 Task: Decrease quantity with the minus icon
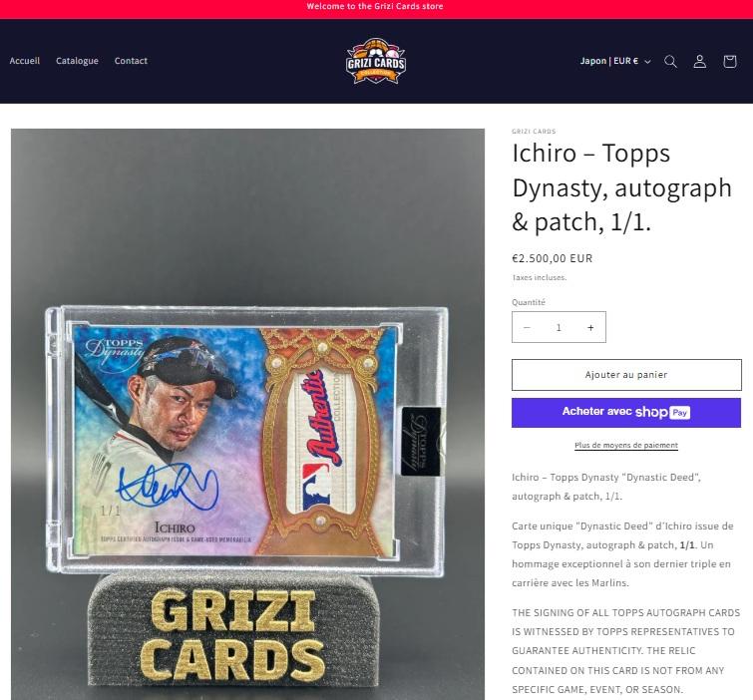pos(527,327)
